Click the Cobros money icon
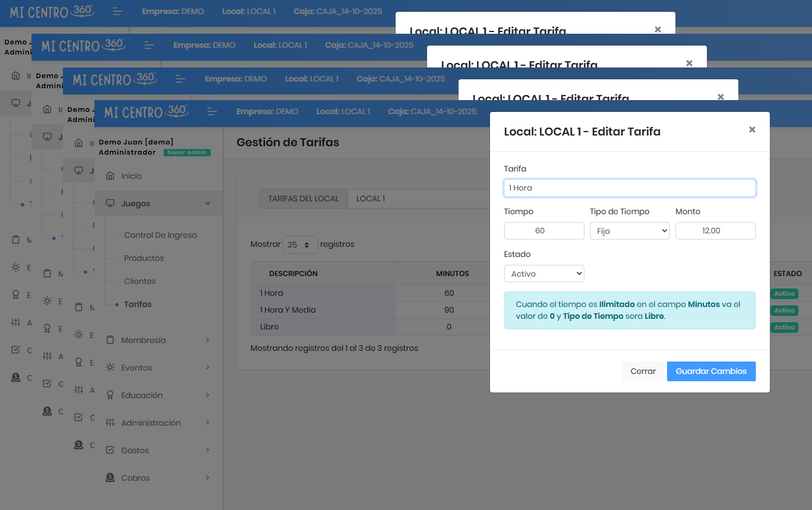This screenshot has height=510, width=812. coord(110,478)
